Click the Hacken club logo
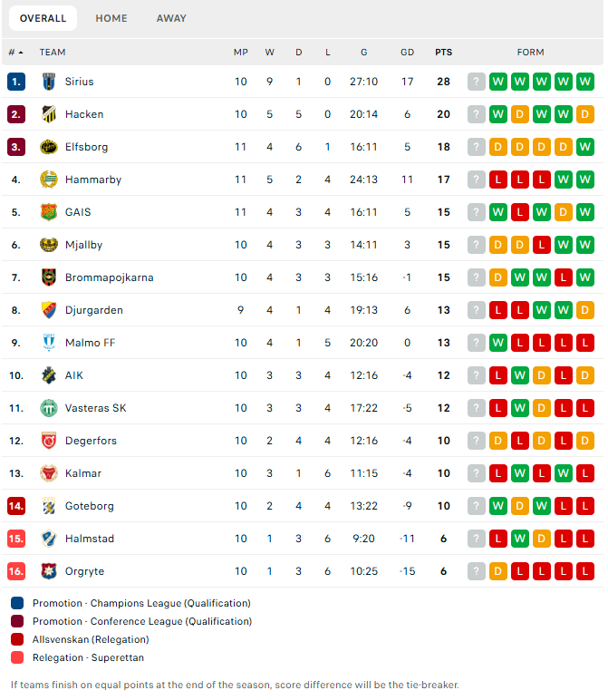The width and height of the screenshot is (608, 700). click(x=49, y=114)
